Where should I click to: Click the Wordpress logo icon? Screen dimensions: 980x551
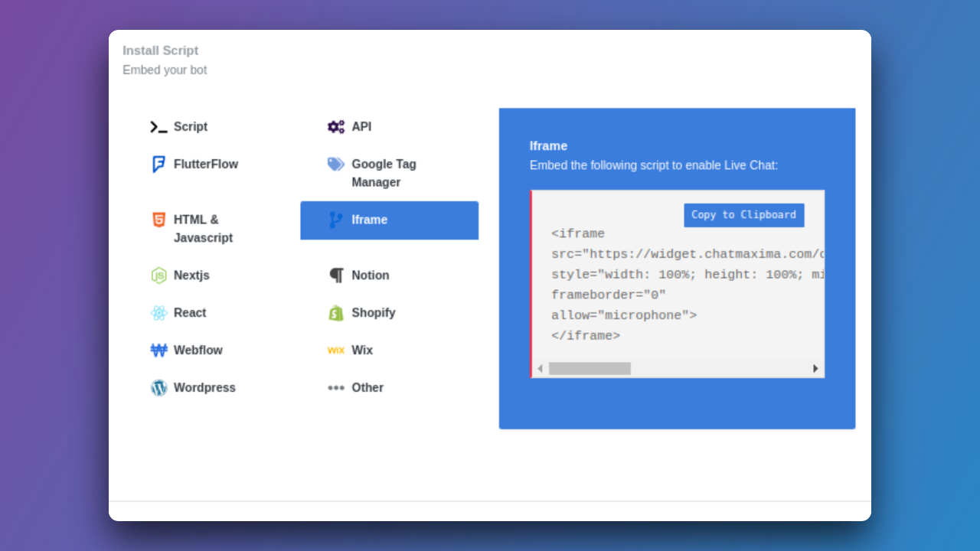[158, 388]
